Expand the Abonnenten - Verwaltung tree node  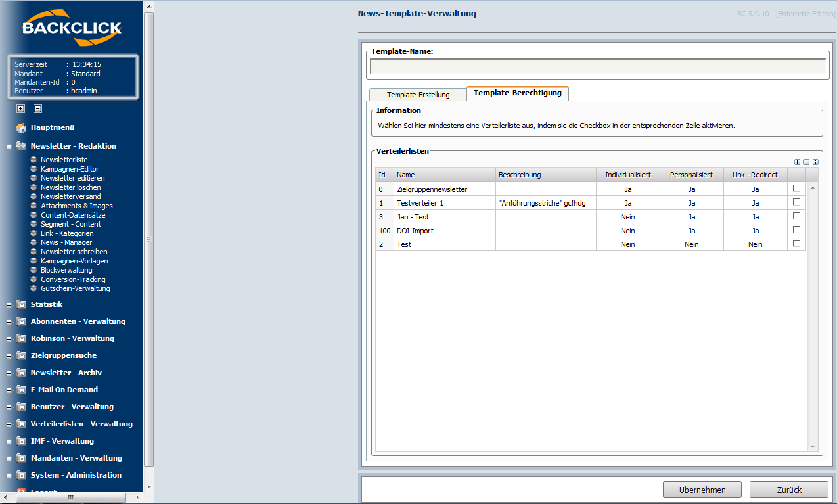point(9,322)
